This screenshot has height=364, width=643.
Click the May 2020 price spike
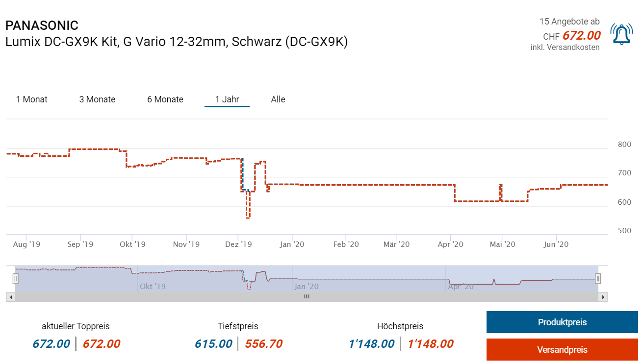point(501,185)
